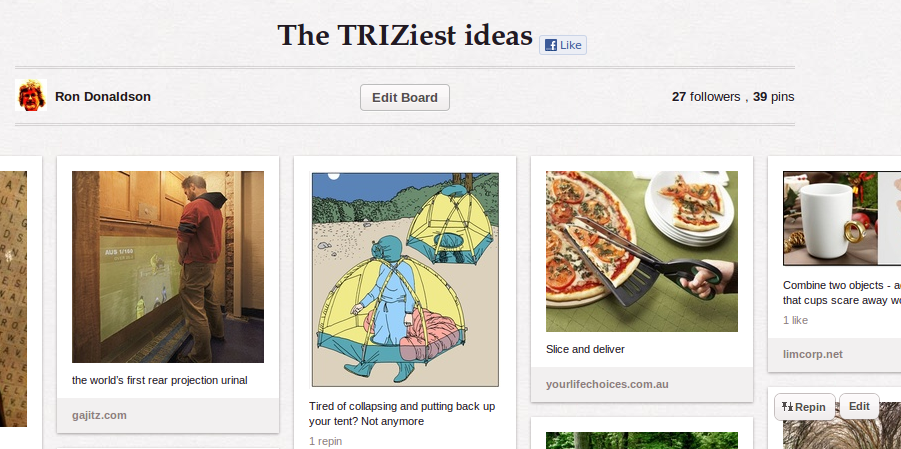Open Ron Donaldson's profile name link
The width and height of the screenshot is (901, 449).
103,97
